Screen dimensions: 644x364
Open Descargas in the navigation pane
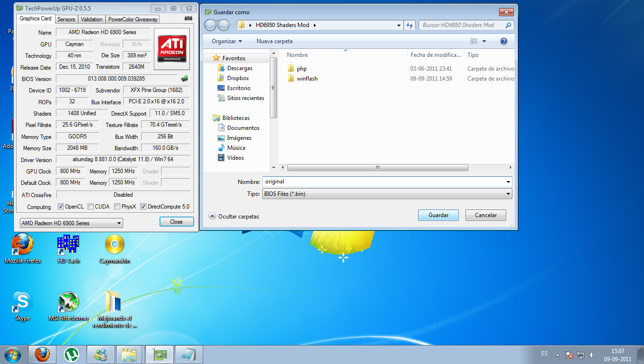240,68
